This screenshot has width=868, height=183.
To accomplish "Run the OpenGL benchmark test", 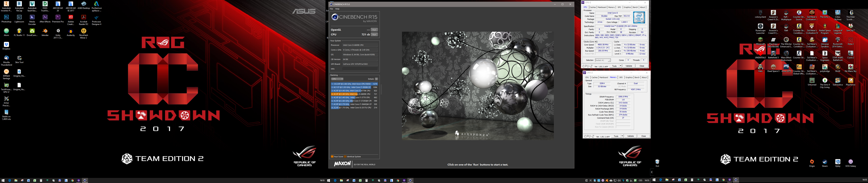I will [x=374, y=30].
